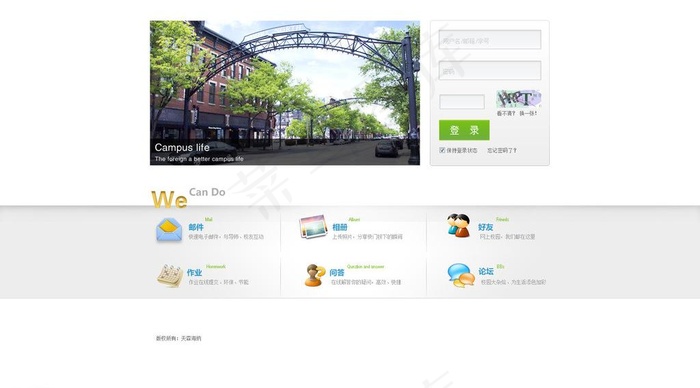Click the Mail envelope icon
Viewport: 700px width, 388px height.
(x=169, y=229)
